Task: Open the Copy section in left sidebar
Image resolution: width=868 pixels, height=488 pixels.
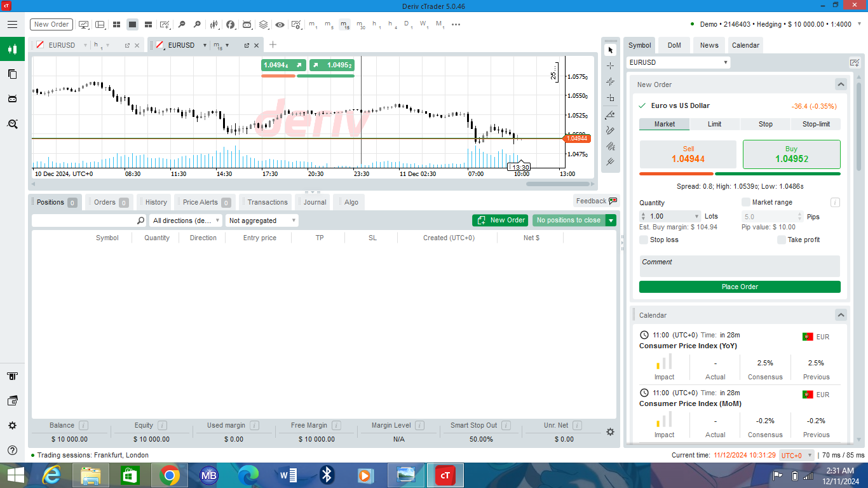Action: point(12,74)
